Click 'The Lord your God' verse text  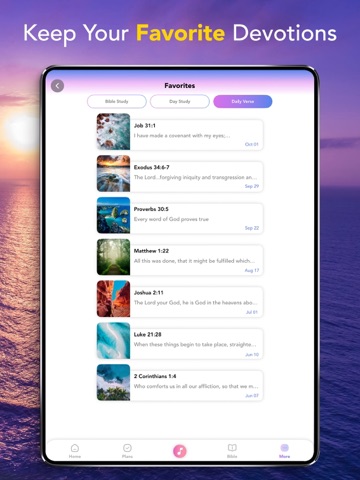(196, 303)
